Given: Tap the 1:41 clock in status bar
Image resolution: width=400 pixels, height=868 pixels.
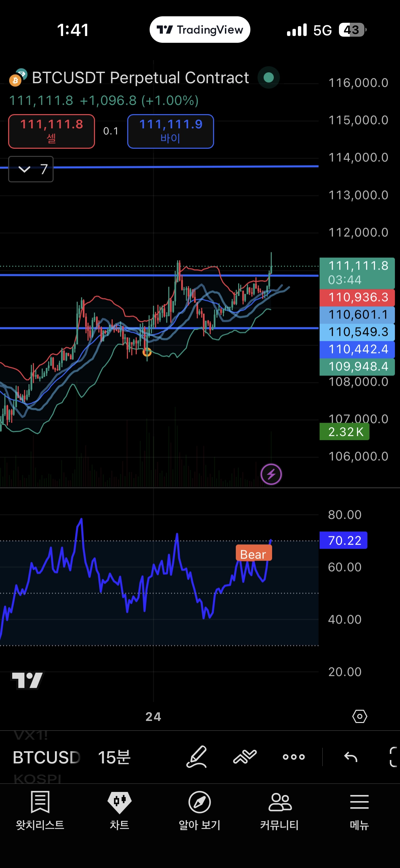Looking at the screenshot, I should coord(73,30).
